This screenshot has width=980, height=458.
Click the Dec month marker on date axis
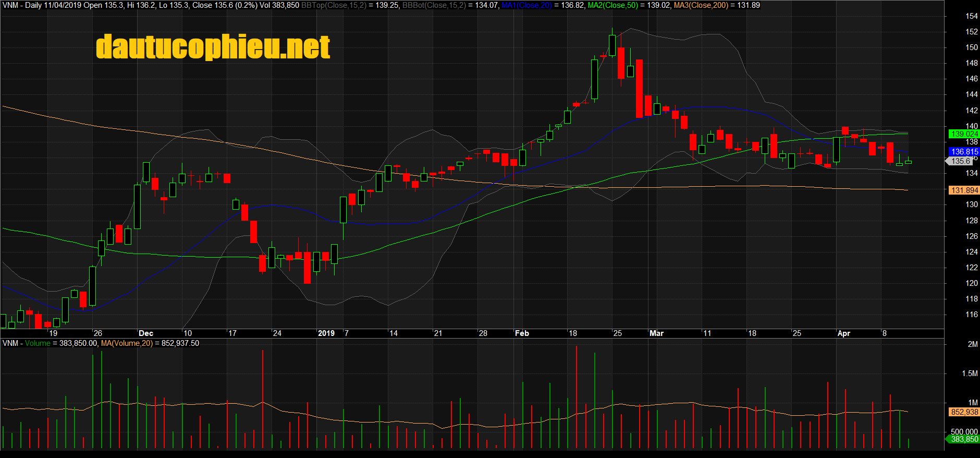click(146, 333)
